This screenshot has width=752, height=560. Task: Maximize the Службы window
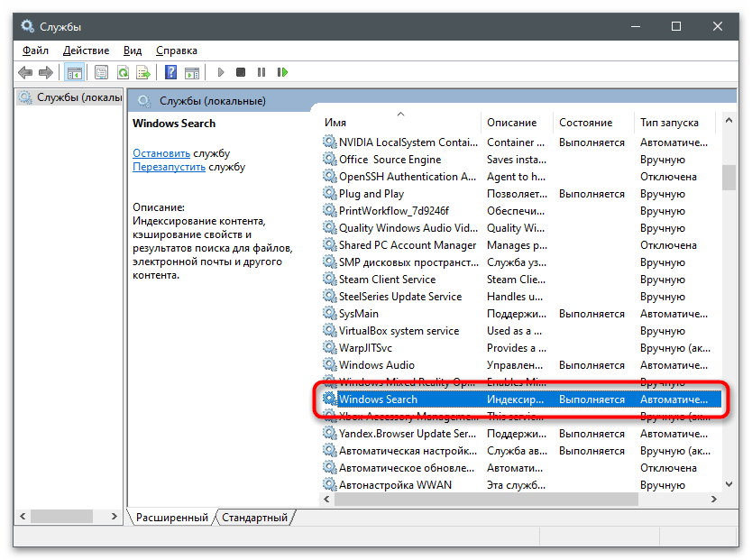[x=676, y=26]
